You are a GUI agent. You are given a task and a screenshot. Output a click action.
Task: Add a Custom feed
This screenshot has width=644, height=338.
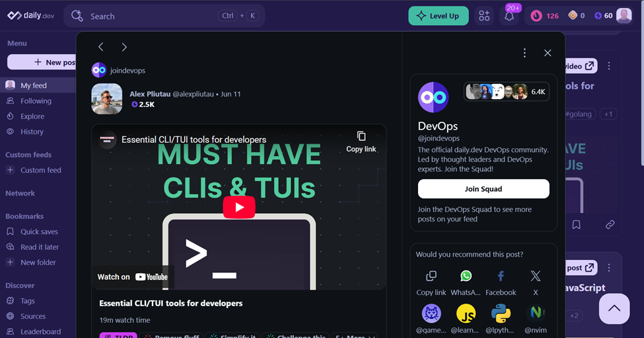tap(38, 170)
